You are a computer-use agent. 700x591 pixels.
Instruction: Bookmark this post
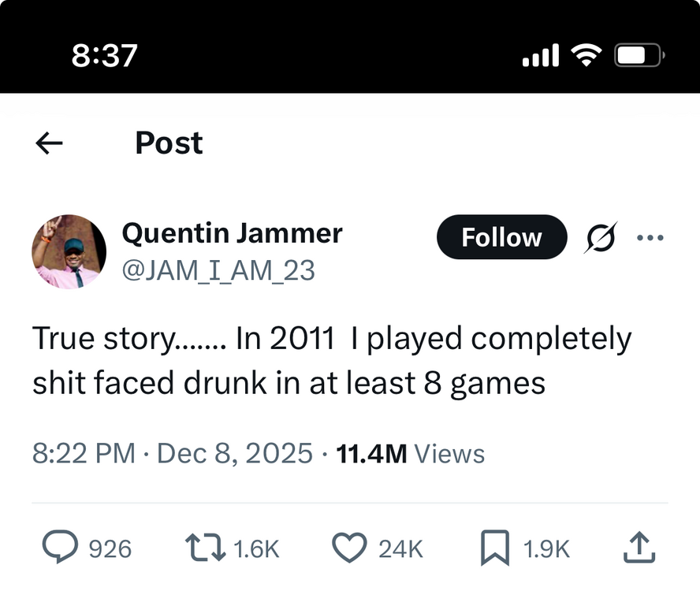click(x=495, y=547)
